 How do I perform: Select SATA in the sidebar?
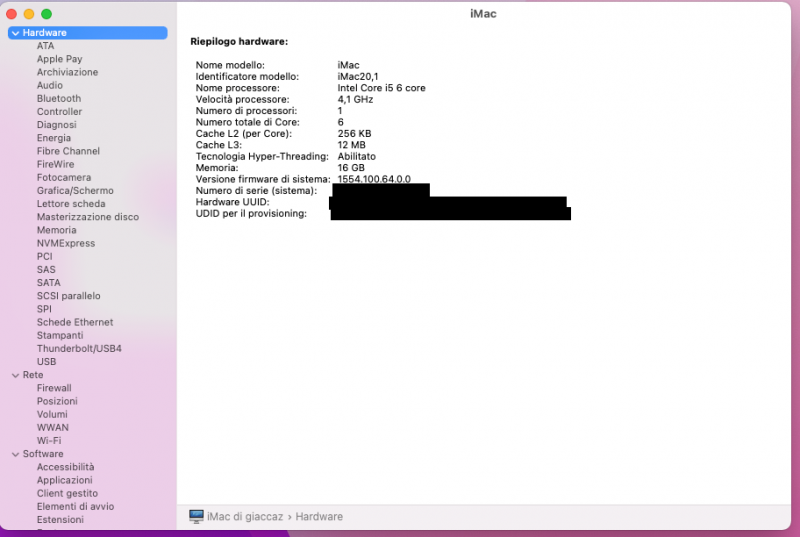coord(48,283)
